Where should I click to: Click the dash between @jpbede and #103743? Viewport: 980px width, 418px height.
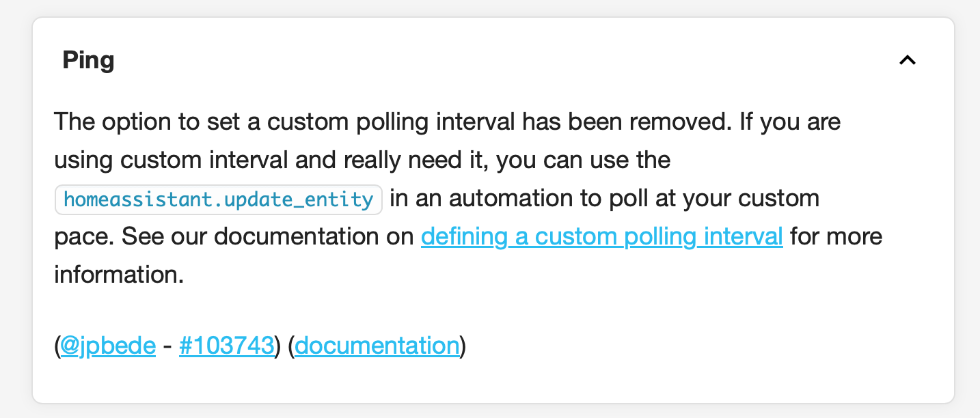(x=167, y=346)
